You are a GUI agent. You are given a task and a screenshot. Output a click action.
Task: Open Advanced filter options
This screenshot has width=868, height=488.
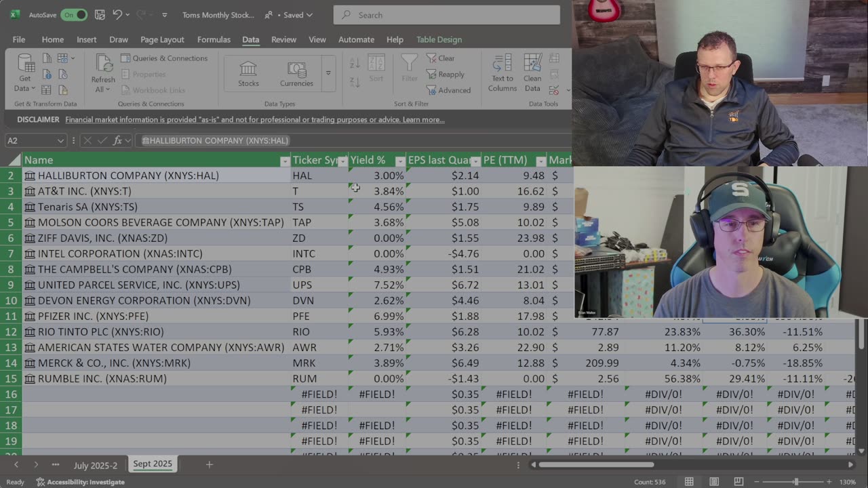pyautogui.click(x=448, y=90)
